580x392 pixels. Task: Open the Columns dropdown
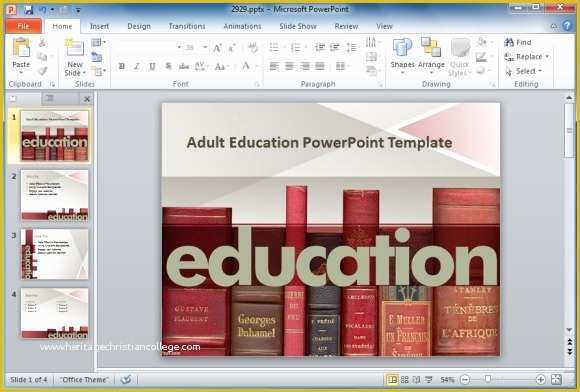pyautogui.click(x=343, y=66)
